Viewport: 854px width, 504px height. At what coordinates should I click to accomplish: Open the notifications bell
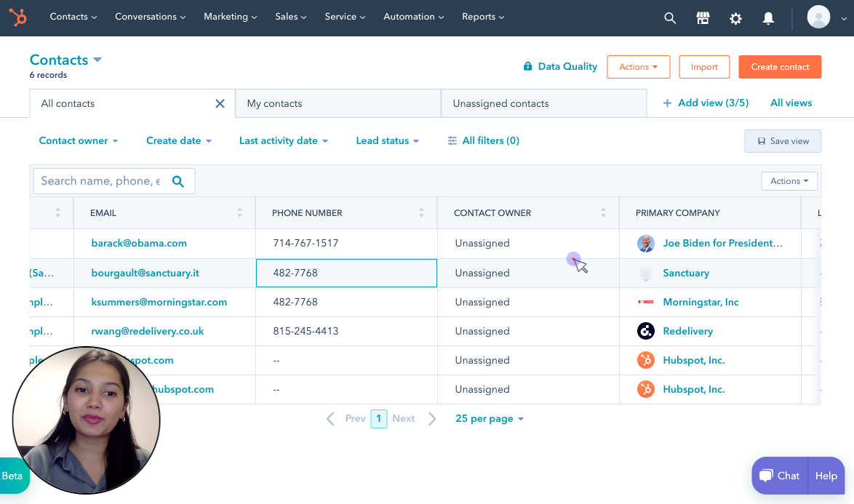[x=768, y=18]
